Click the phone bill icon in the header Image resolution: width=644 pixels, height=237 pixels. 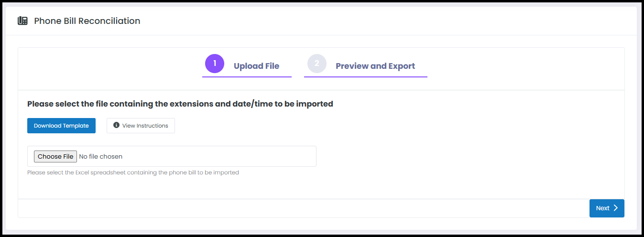point(22,21)
